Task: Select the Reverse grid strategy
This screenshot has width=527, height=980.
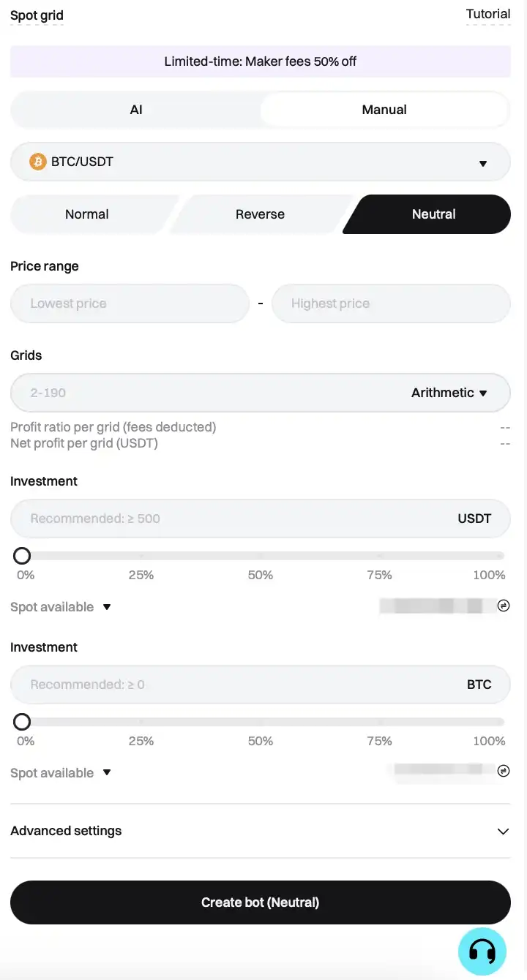Action: coord(260,214)
